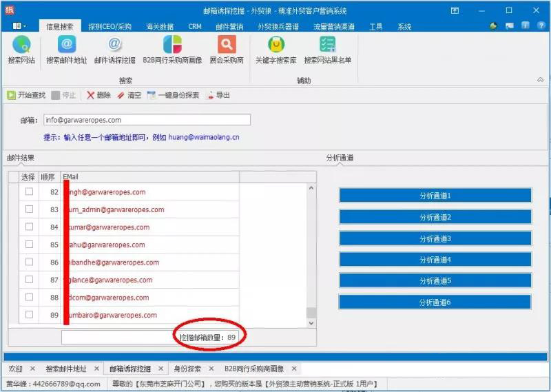Screen dimensions: 551x392
Task: Check the box for row 85
Action: 29,245
